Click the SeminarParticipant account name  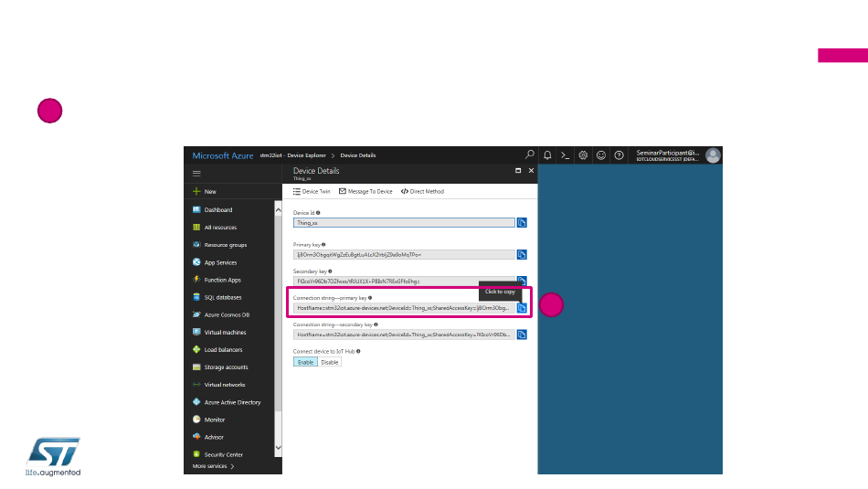click(x=668, y=153)
